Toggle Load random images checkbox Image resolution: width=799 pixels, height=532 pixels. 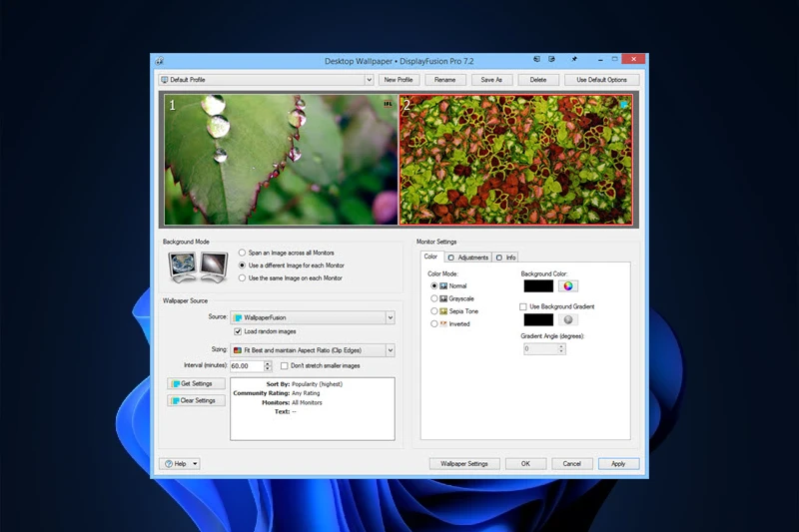pyautogui.click(x=238, y=331)
